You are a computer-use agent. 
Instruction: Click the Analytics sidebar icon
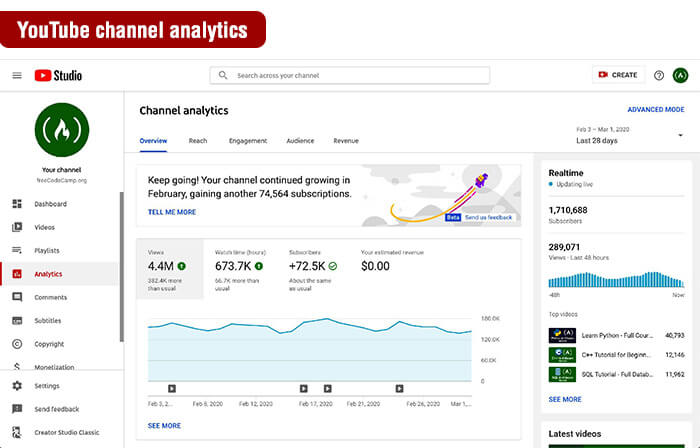tap(17, 274)
